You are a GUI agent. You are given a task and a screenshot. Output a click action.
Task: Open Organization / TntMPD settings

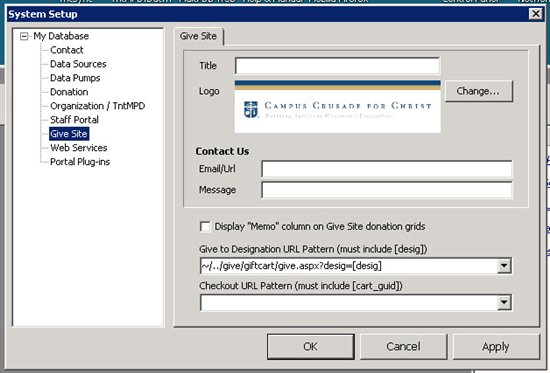point(98,106)
